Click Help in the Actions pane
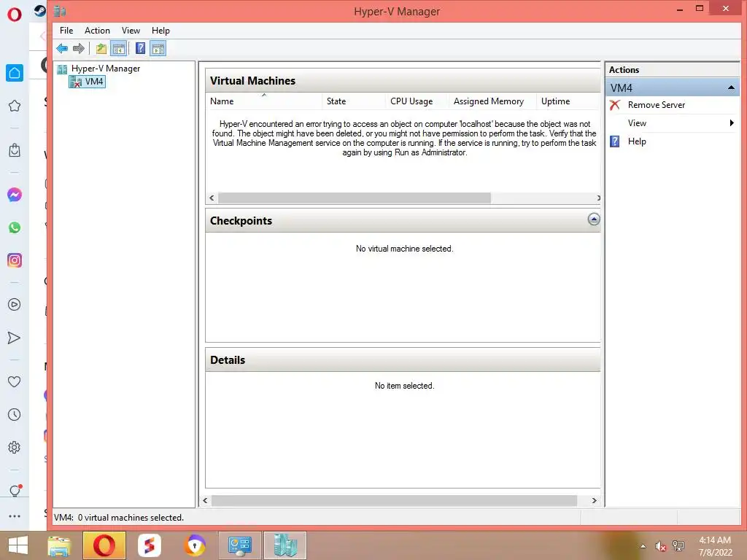Image resolution: width=747 pixels, height=560 pixels. pos(636,141)
